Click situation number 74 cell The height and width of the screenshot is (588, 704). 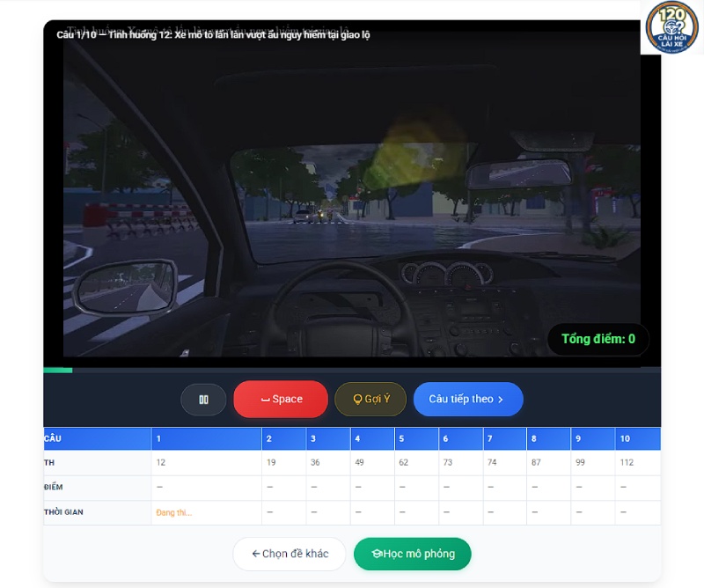[505, 463]
